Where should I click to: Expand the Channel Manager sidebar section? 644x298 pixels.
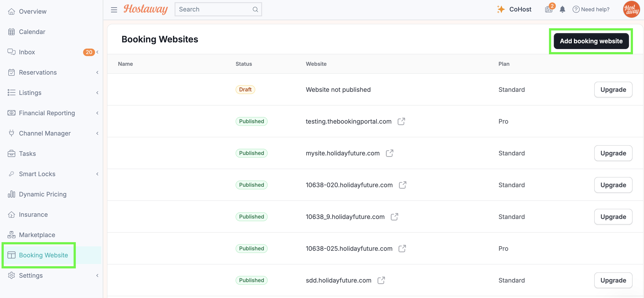(x=97, y=133)
